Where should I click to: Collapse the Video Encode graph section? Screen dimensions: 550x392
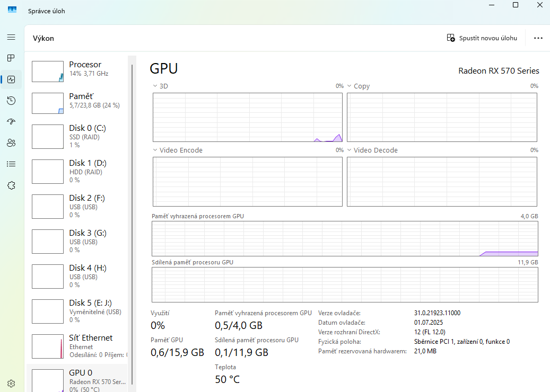154,150
